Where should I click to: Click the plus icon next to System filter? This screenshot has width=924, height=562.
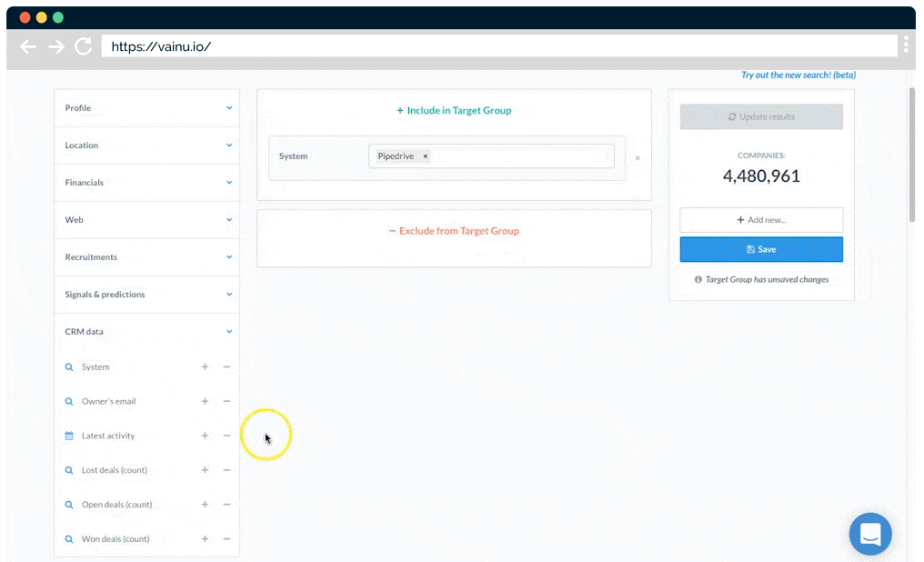[x=205, y=367]
